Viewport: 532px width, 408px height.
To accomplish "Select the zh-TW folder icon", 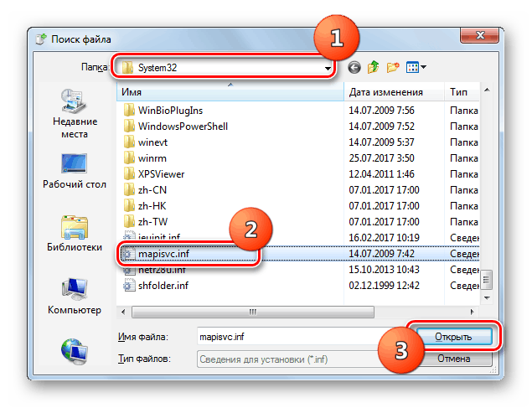I will click(129, 222).
